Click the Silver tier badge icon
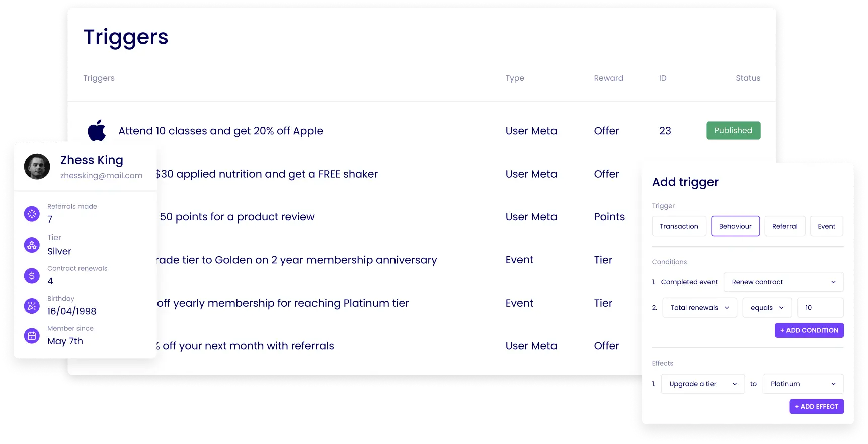Screen dimensions: 868x444 [x=32, y=245]
